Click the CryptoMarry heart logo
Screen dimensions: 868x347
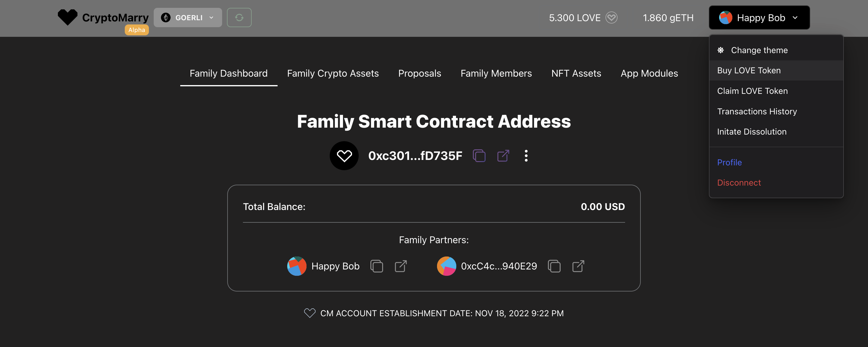[68, 17]
